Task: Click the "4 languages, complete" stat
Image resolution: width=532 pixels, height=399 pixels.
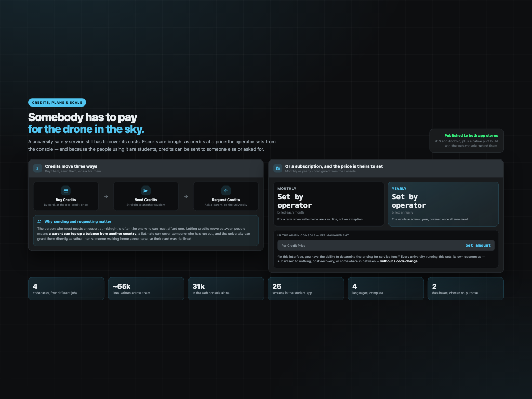Action: (x=386, y=289)
